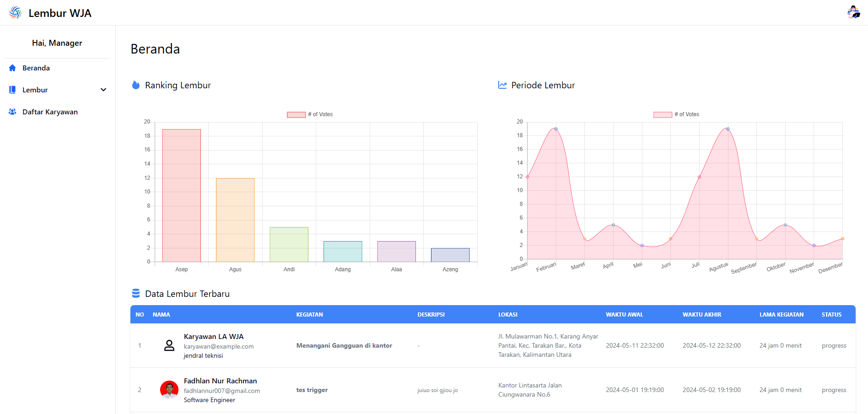The width and height of the screenshot is (868, 414).
Task: Click the chart icon beside Periode Lembur
Action: [502, 85]
